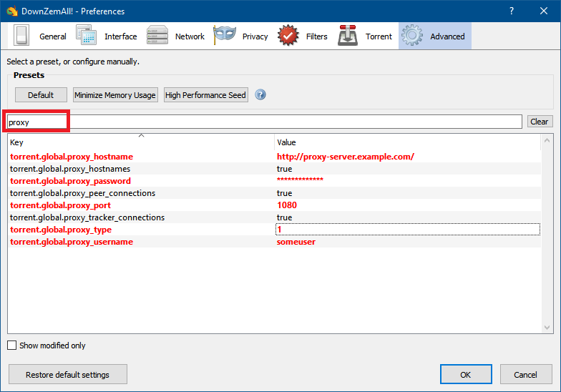Click true value for proxy_peer_connections
561x392 pixels.
pos(285,193)
